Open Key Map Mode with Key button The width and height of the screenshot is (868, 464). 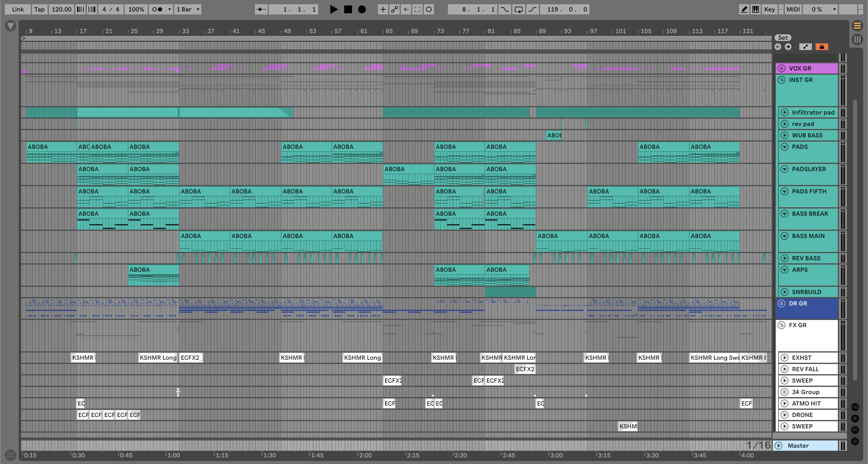click(769, 9)
